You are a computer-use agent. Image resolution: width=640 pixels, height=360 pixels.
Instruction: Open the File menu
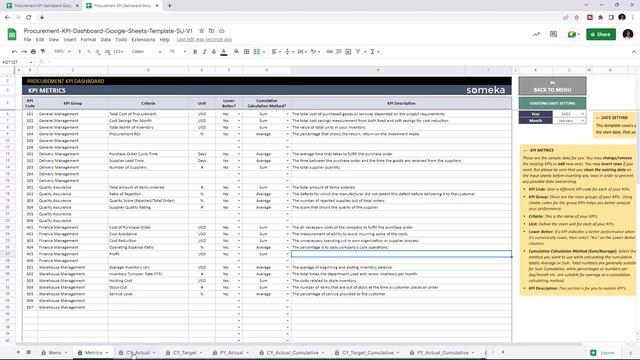(x=27, y=40)
